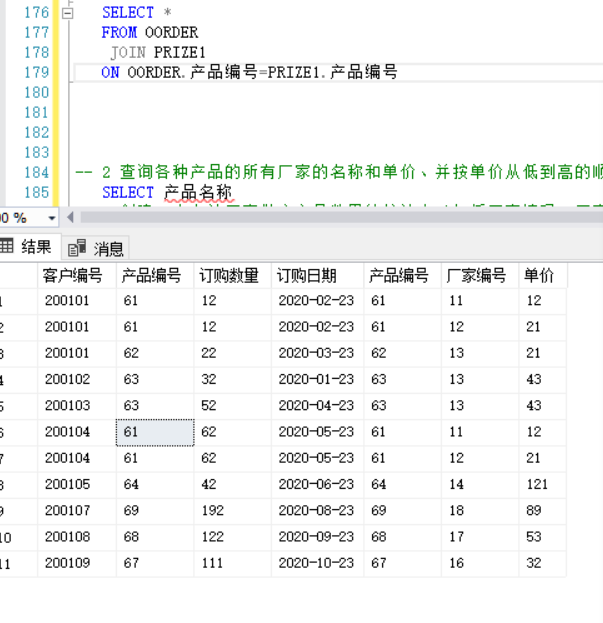Click the green comment on line 184
The height and width of the screenshot is (623, 603).
tap(339, 172)
